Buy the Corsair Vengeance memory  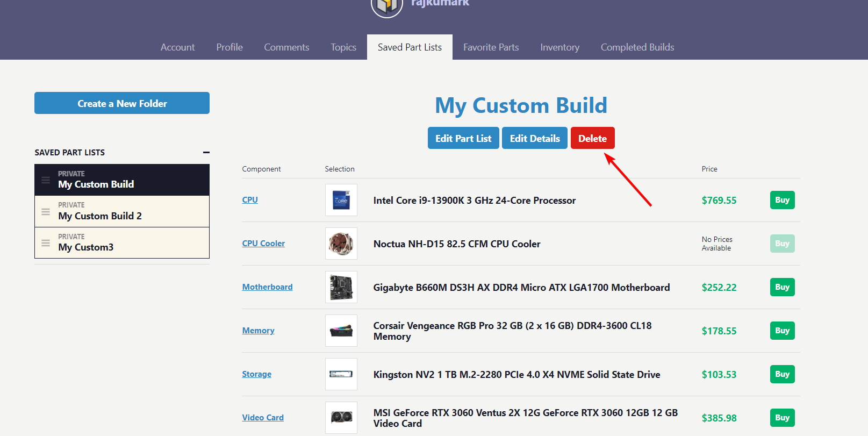point(782,331)
